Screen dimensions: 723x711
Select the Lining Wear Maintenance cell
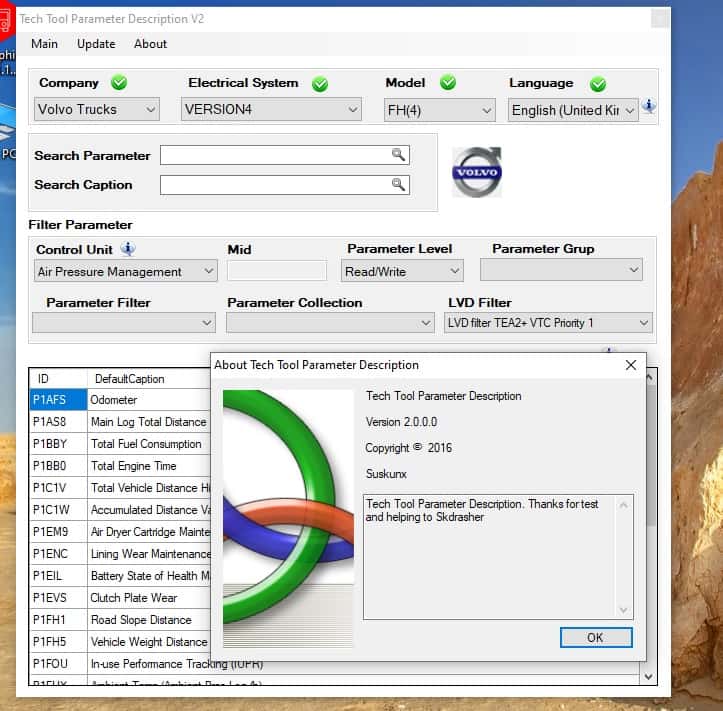(x=148, y=553)
